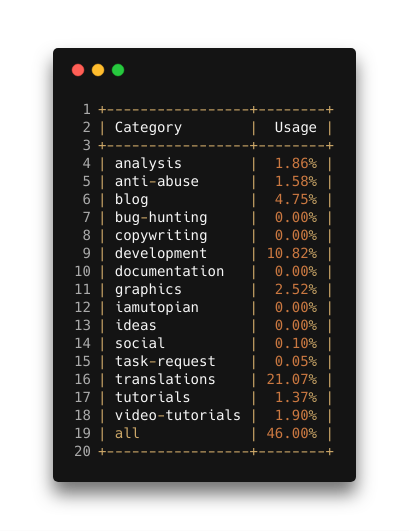Click the task-request category name

(x=165, y=362)
